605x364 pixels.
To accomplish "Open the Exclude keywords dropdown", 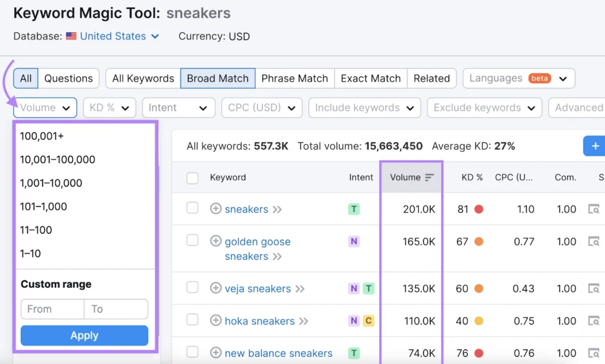I will click(x=484, y=108).
